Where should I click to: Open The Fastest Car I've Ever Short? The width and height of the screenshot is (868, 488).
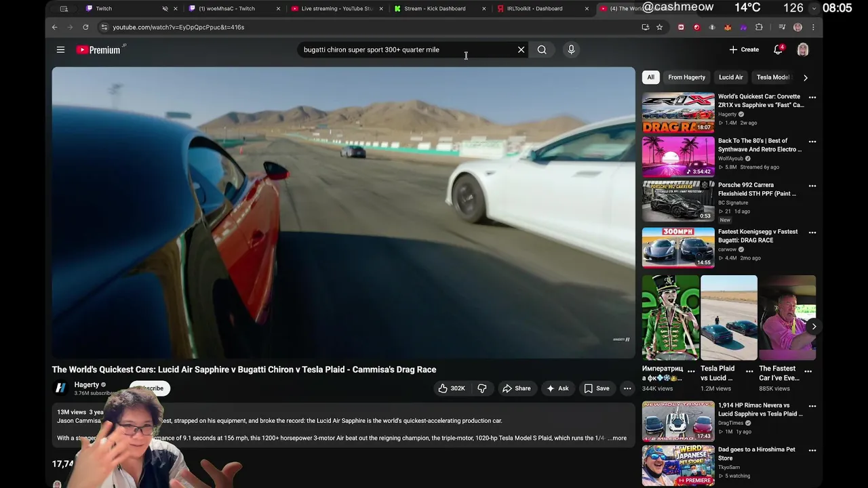(x=787, y=317)
